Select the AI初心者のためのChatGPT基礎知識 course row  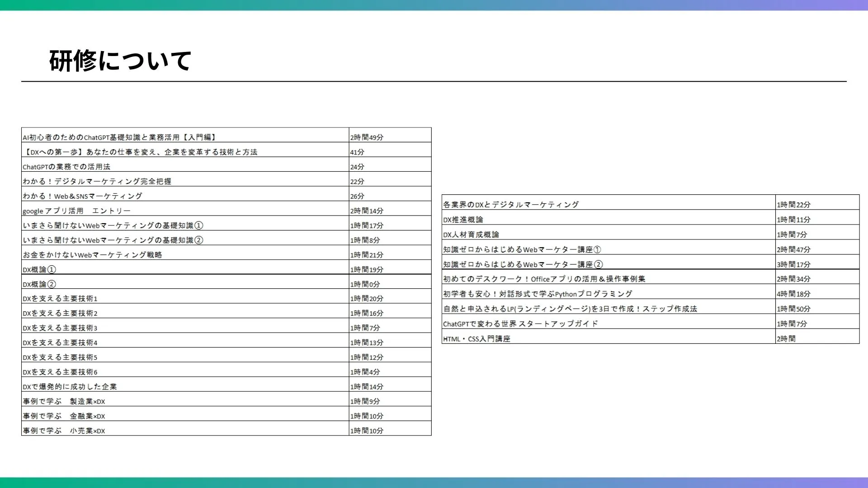coord(120,137)
